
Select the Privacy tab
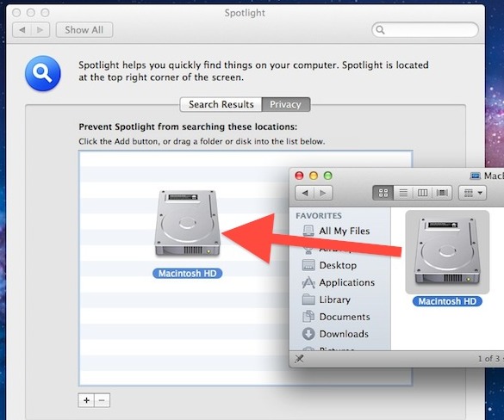click(x=286, y=104)
